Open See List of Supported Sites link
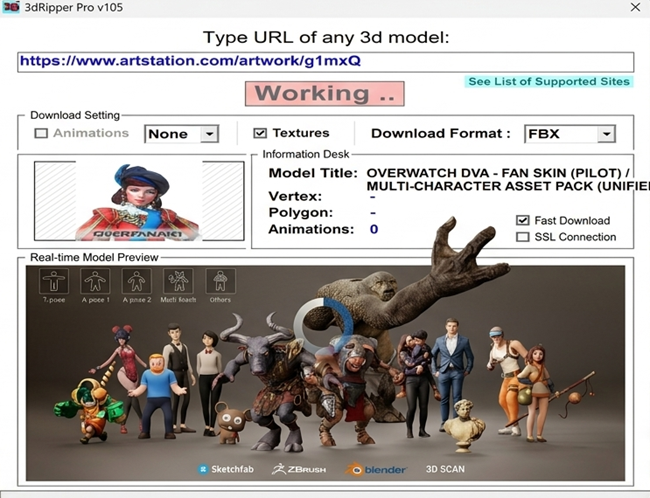 click(x=550, y=81)
